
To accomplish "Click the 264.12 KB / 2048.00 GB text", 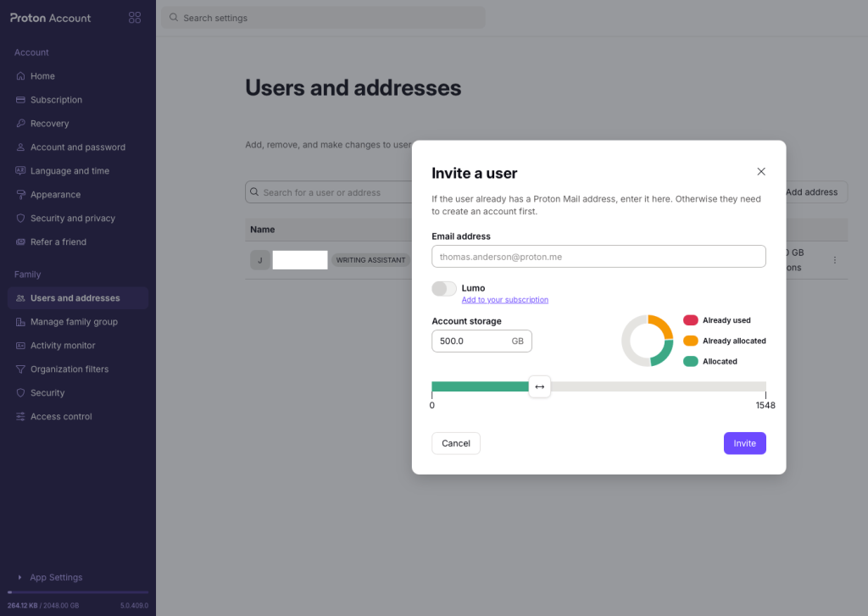I will (x=43, y=606).
